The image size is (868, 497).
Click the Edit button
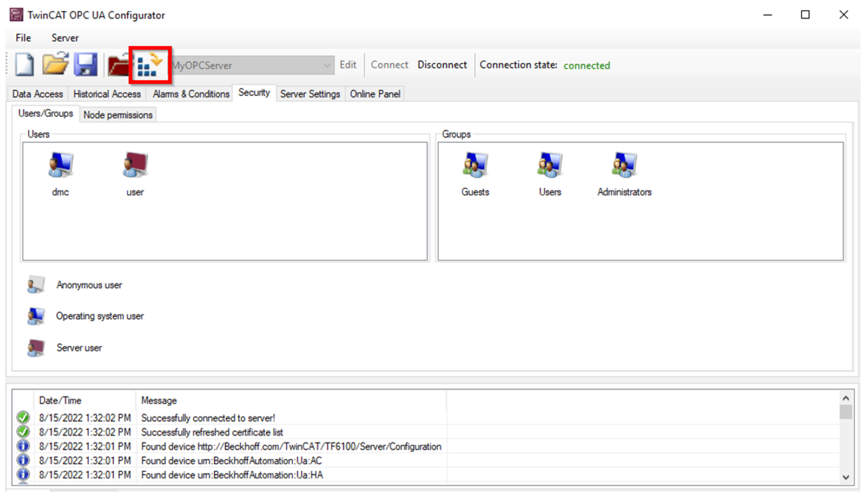pyautogui.click(x=348, y=64)
